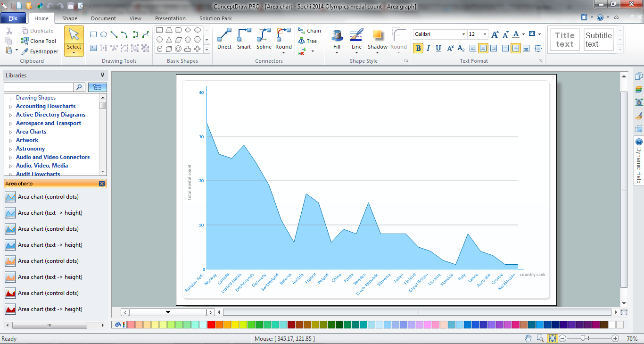This screenshot has height=344, width=644.
Task: Activate the Clone Tool
Action: (39, 41)
